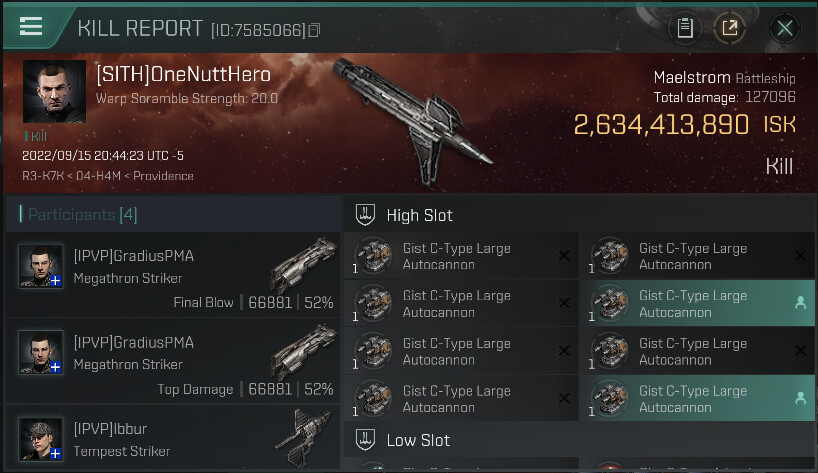Image resolution: width=818 pixels, height=473 pixels.
Task: Close the Kill Report window
Action: coord(785,28)
